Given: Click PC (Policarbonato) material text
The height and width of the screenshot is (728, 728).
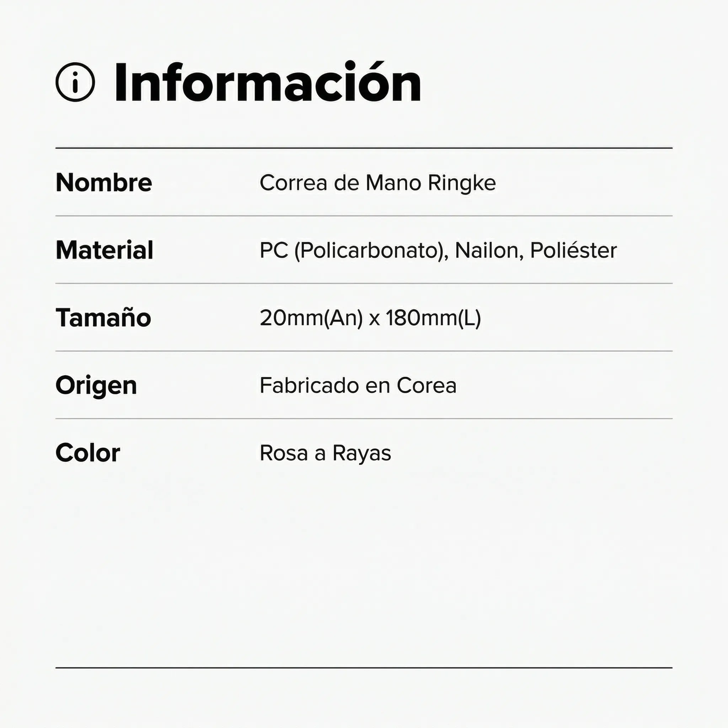Looking at the screenshot, I should pyautogui.click(x=352, y=251).
